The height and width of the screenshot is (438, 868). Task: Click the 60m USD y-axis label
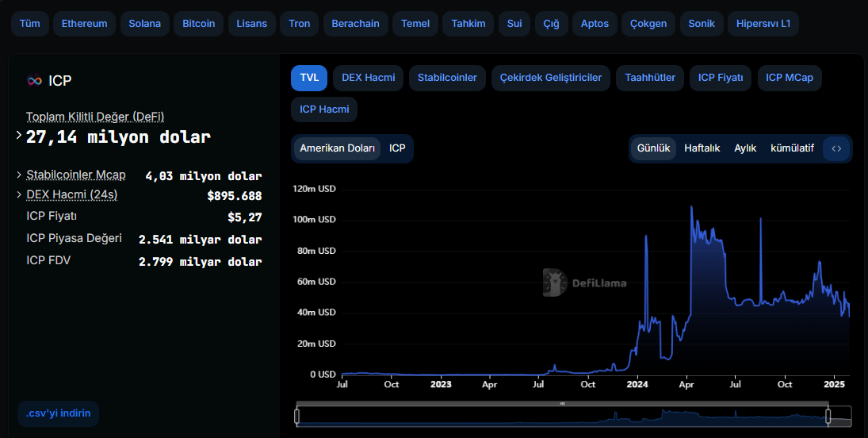[x=316, y=282]
